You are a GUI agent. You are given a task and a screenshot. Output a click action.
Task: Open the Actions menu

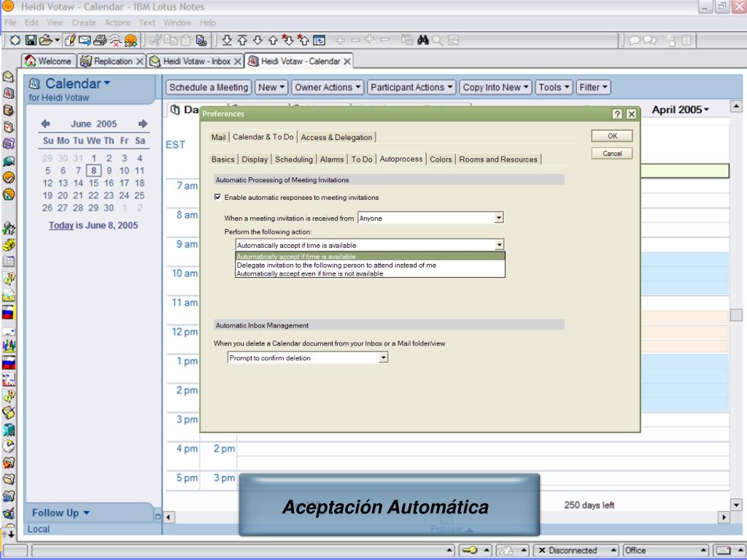(117, 23)
